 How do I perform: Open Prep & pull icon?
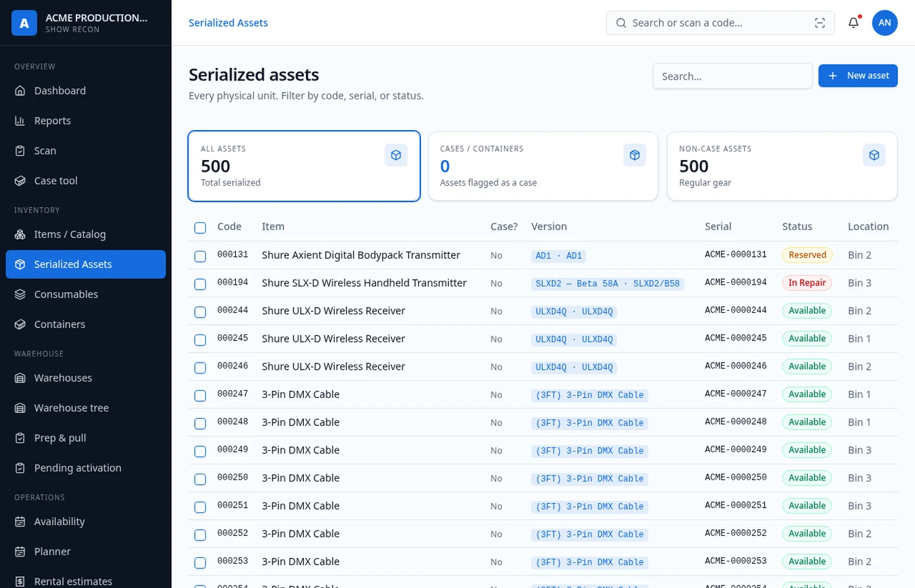tap(20, 438)
